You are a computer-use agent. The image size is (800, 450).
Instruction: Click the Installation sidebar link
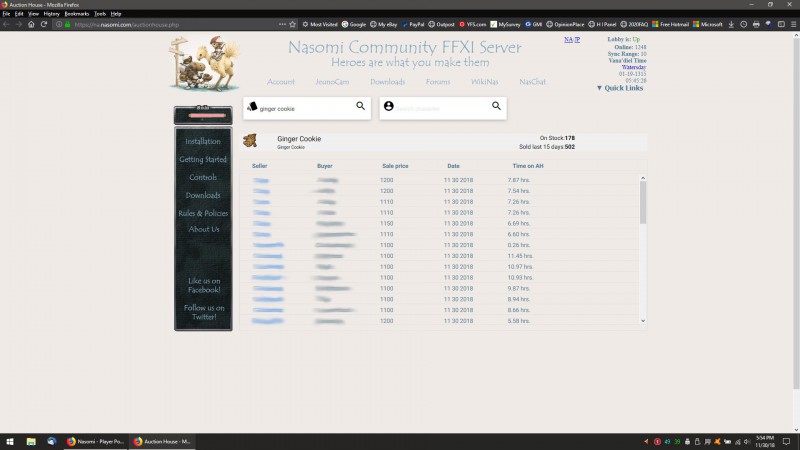click(x=203, y=142)
